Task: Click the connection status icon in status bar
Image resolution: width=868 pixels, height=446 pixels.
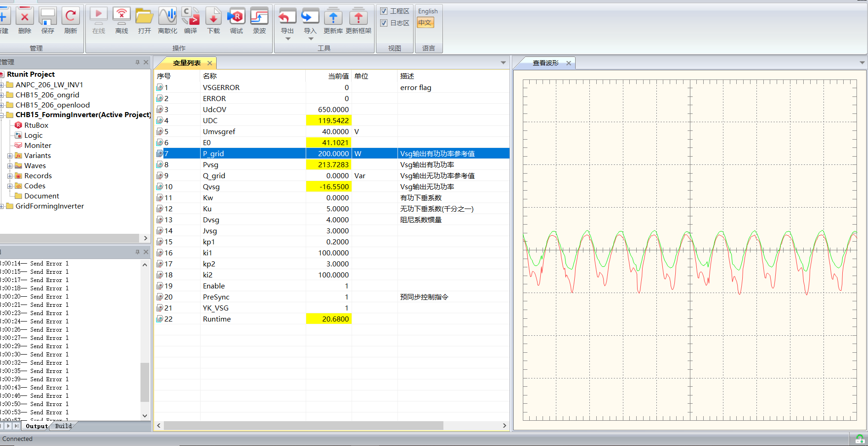Action: tap(860, 439)
